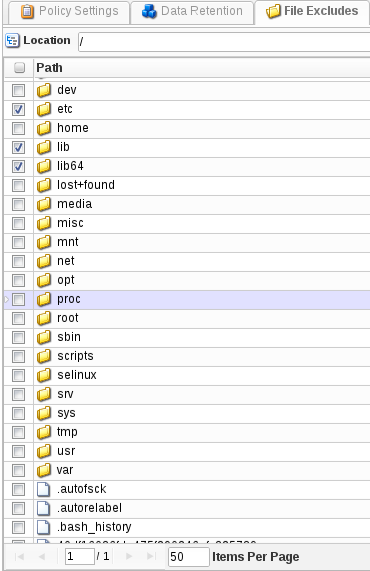Viewport: 370px width, 571px height.
Task: Go to the last page button
Action: [x=150, y=557]
